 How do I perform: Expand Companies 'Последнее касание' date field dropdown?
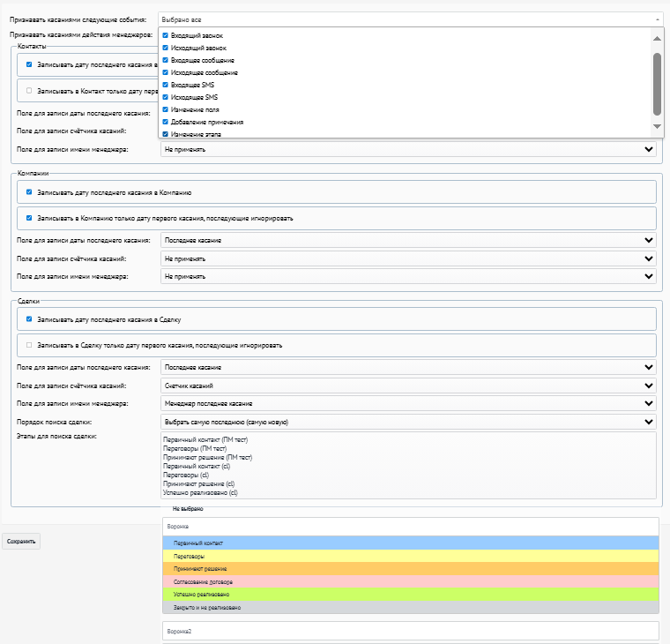pyautogui.click(x=408, y=240)
